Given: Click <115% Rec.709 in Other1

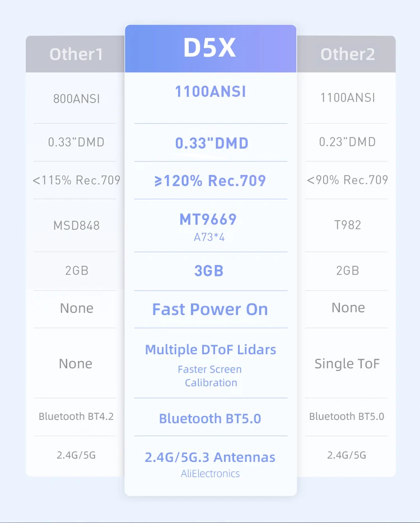Looking at the screenshot, I should [x=76, y=180].
